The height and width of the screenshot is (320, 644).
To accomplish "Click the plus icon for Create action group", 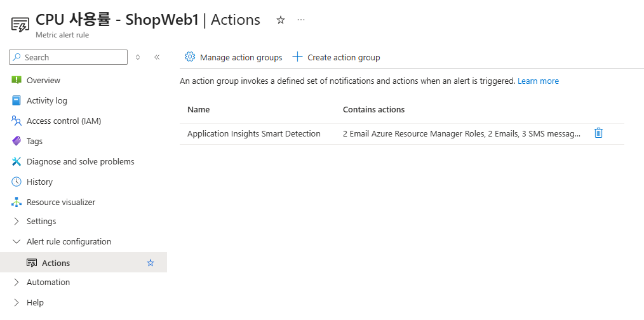I will pyautogui.click(x=297, y=57).
